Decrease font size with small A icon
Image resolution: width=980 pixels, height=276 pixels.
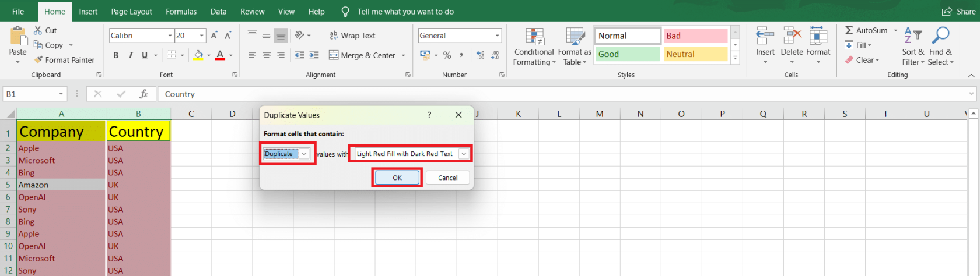pos(228,36)
